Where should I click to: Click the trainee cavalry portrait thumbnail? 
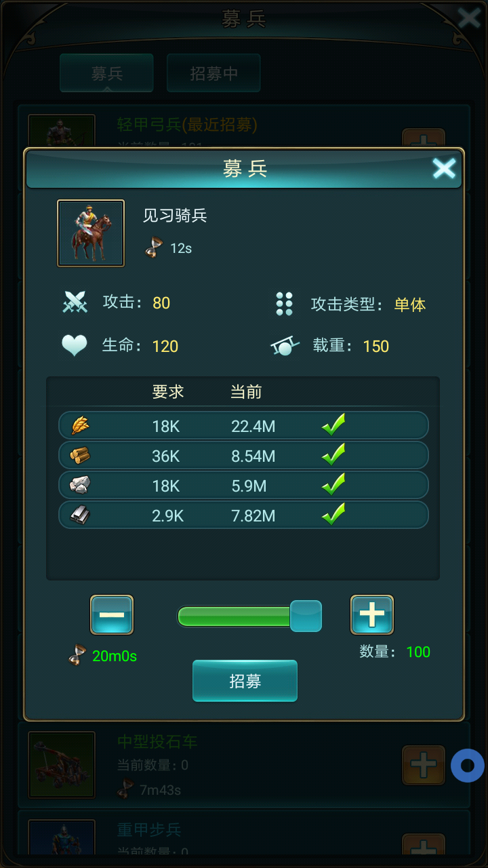pos(91,233)
